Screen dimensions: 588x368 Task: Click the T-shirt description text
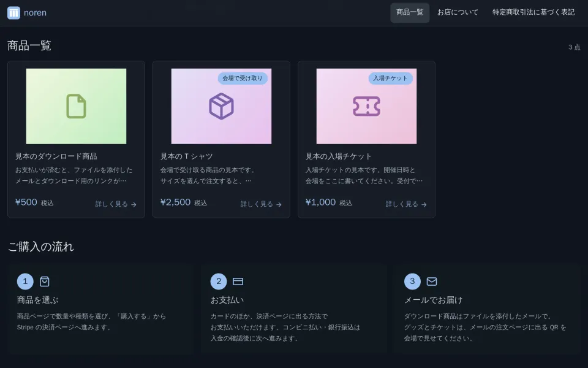point(208,175)
